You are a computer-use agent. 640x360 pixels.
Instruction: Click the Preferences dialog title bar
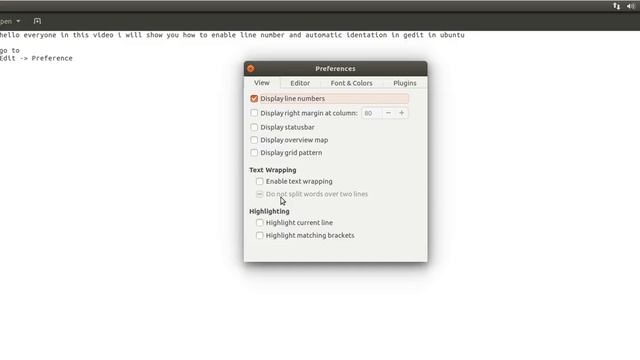336,69
